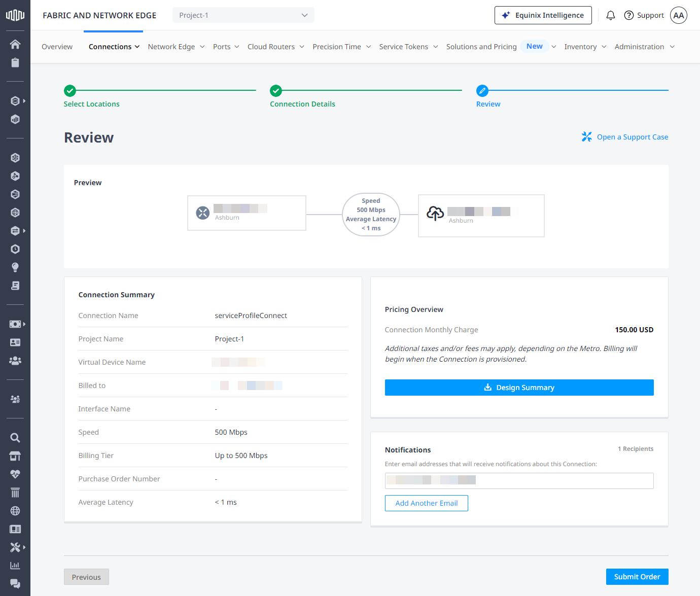The image size is (700, 596).
Task: Expand the stacked-layers icon's submenu arrow
Action: 24,101
